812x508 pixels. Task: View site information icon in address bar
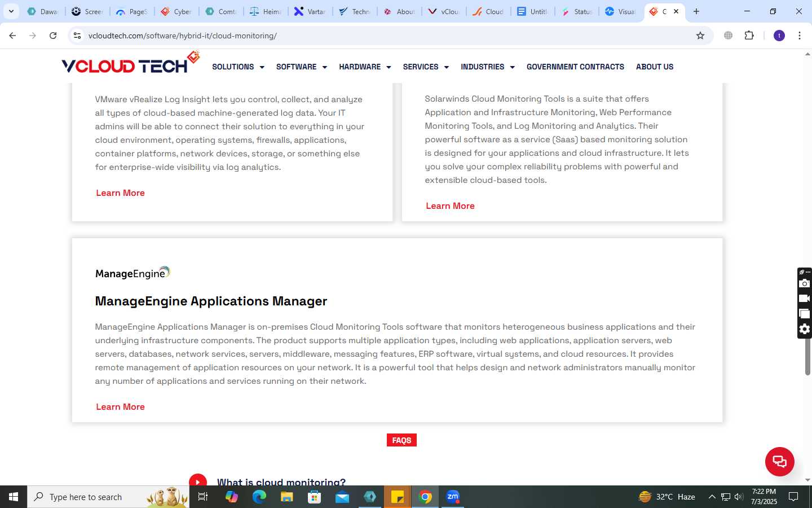point(77,36)
